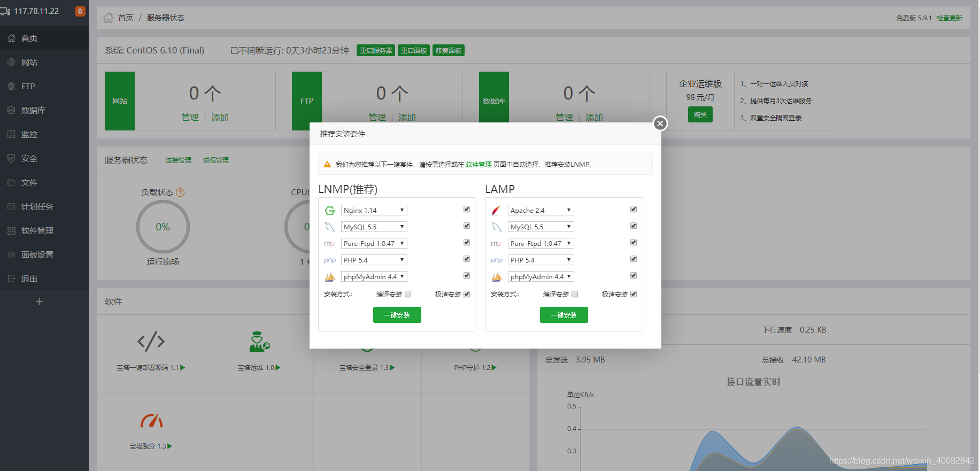
Task: Click the 宝塔跑分 speedometer icon
Action: coord(151,421)
